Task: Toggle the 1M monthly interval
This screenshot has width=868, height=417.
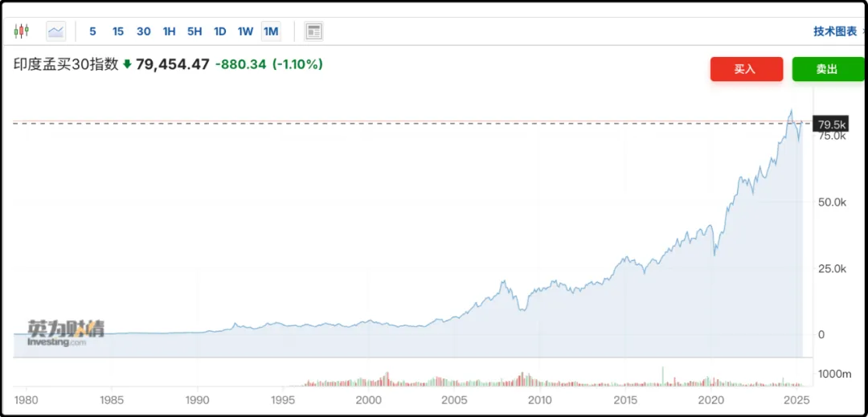Action: 271,31
